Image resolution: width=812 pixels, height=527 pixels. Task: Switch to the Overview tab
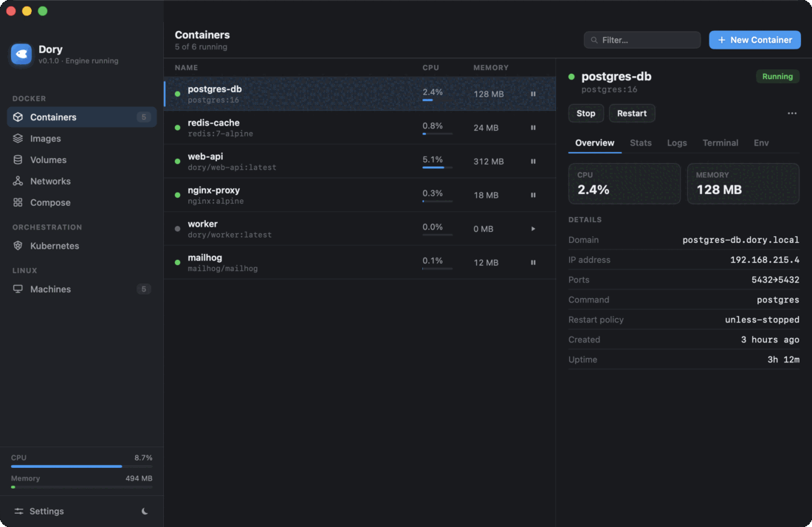pos(594,143)
